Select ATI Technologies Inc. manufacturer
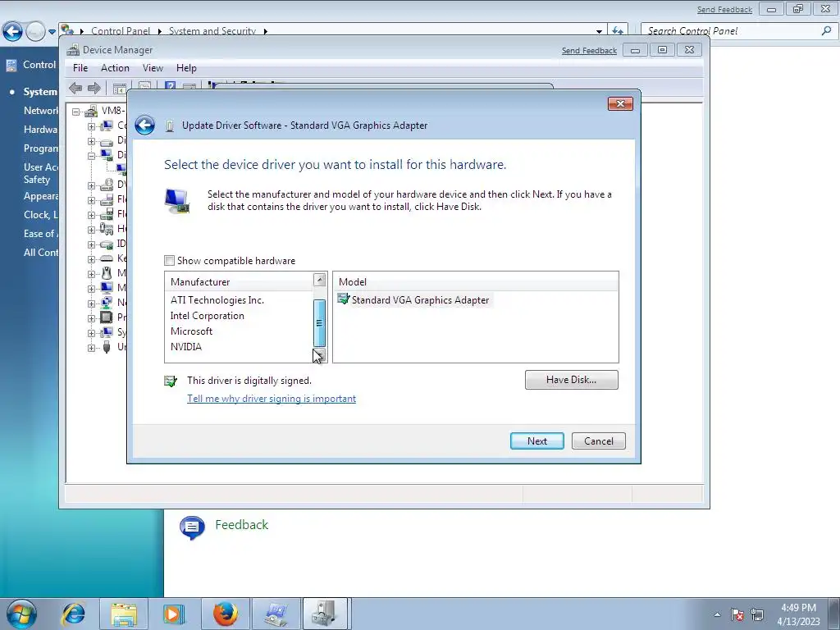This screenshot has width=840, height=630. click(x=217, y=300)
